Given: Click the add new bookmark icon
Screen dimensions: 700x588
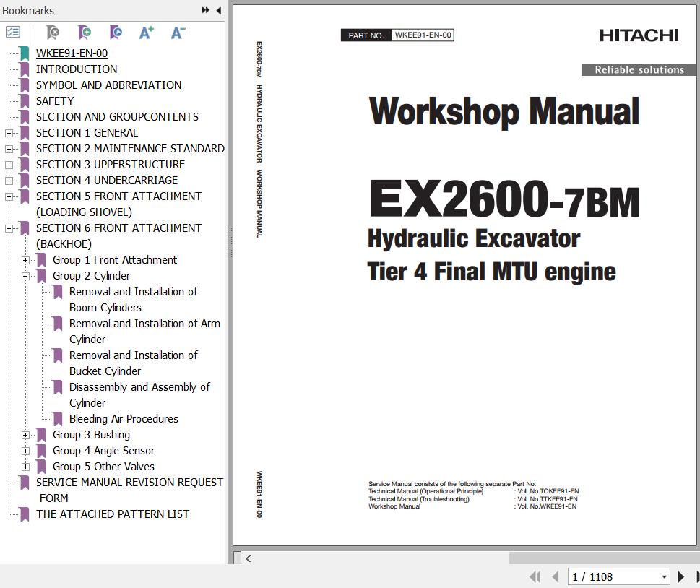Looking at the screenshot, I should pyautogui.click(x=84, y=33).
